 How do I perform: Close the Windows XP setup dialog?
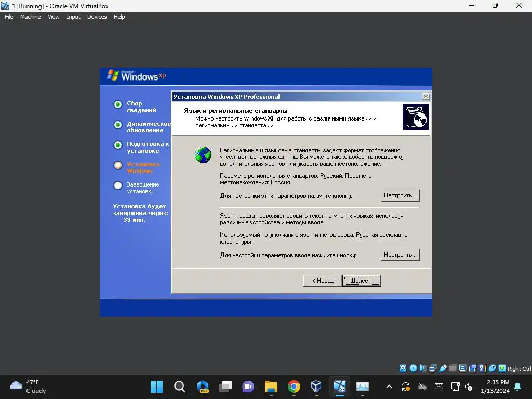tap(425, 96)
